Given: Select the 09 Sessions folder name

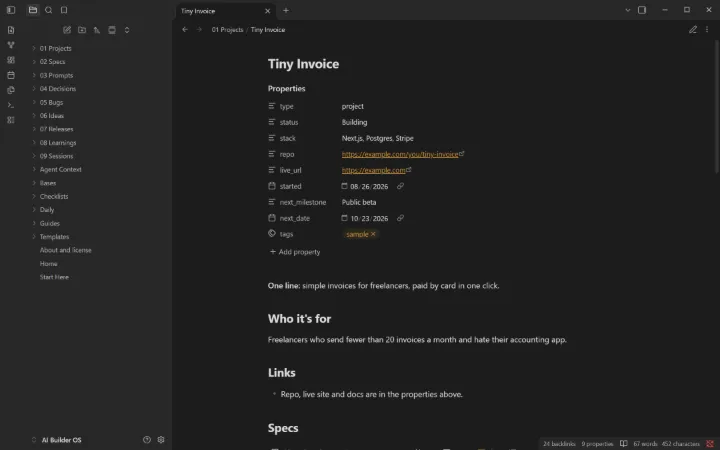Looking at the screenshot, I should coord(56,156).
